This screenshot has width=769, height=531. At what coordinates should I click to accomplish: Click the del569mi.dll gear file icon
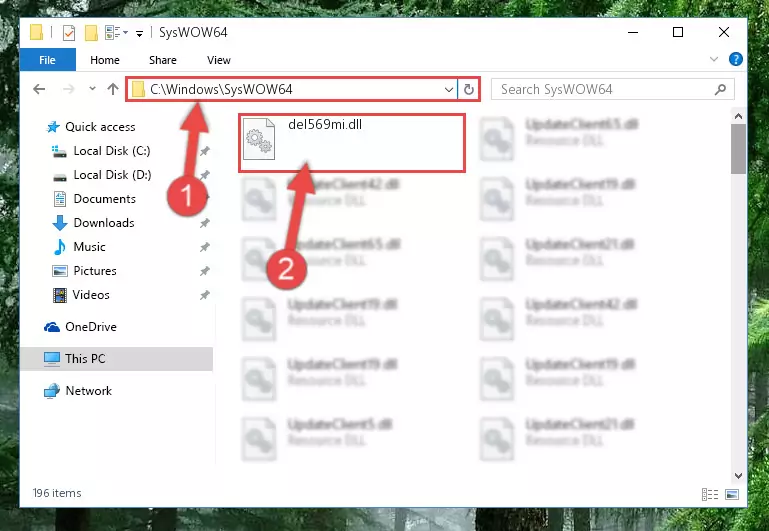[259, 139]
